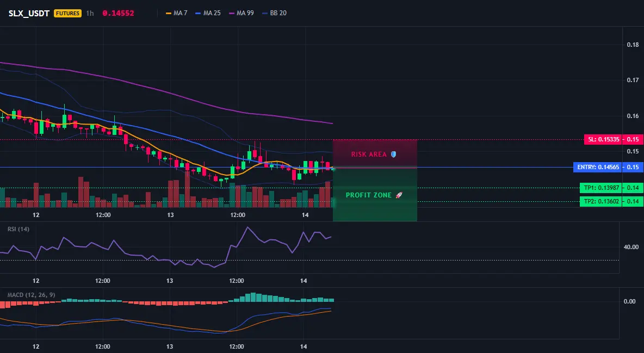
Task: Click the shield icon beside RISK AREA
Action: point(393,154)
